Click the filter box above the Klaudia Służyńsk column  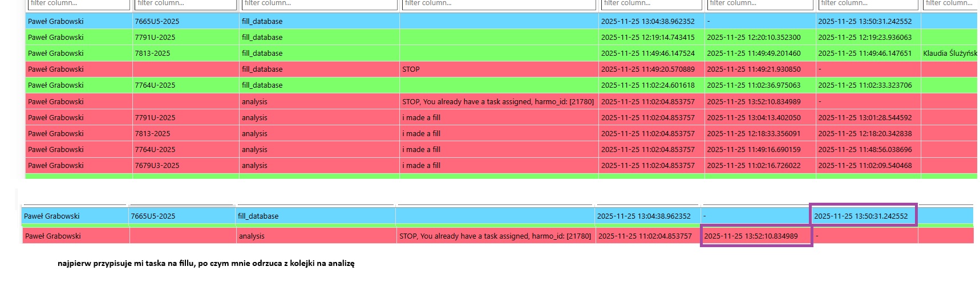click(x=949, y=4)
